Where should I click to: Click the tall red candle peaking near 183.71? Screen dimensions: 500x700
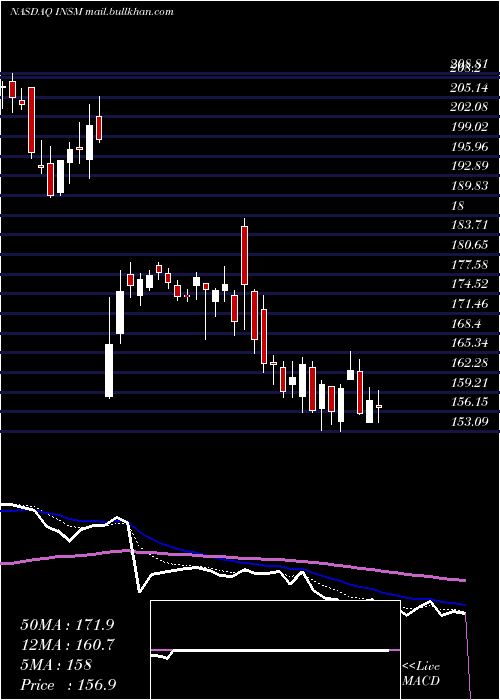click(244, 255)
